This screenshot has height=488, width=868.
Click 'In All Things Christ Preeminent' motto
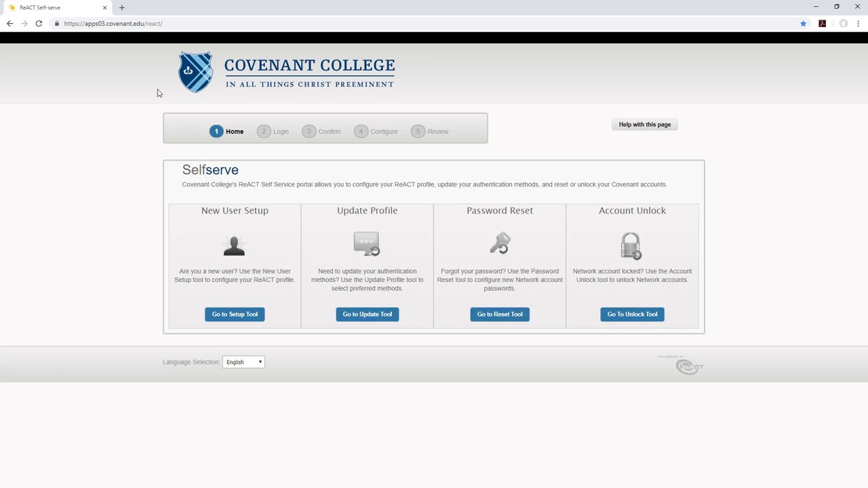[309, 85]
